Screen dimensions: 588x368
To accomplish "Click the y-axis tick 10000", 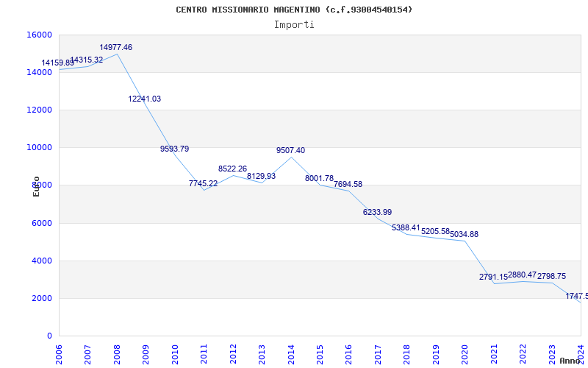I will (x=40, y=148).
